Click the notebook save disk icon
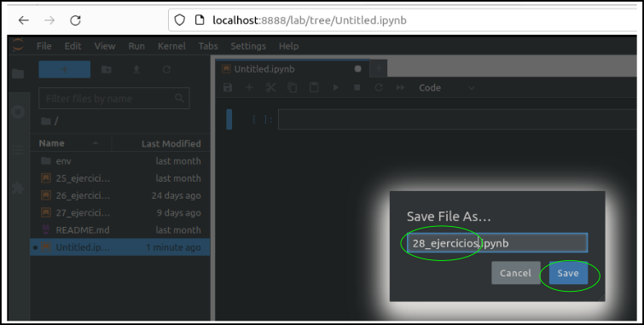Image resolution: width=644 pixels, height=325 pixels. pos(228,88)
